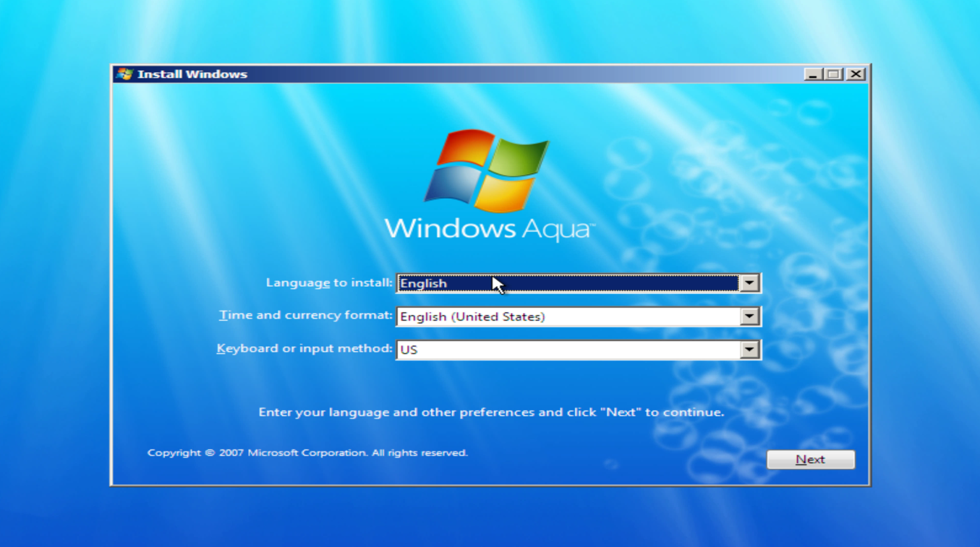Maximize the Install Windows window

coord(834,74)
